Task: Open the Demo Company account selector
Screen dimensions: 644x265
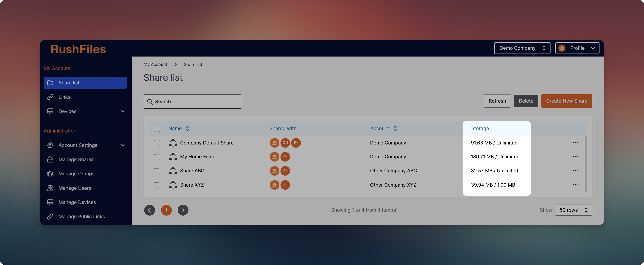Action: (522, 48)
